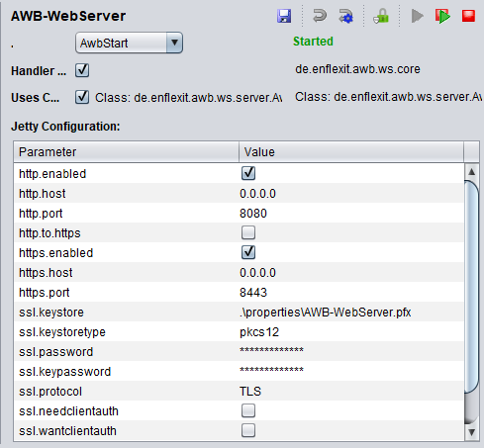Enable ssl.needclientauth checkbox

click(x=248, y=410)
